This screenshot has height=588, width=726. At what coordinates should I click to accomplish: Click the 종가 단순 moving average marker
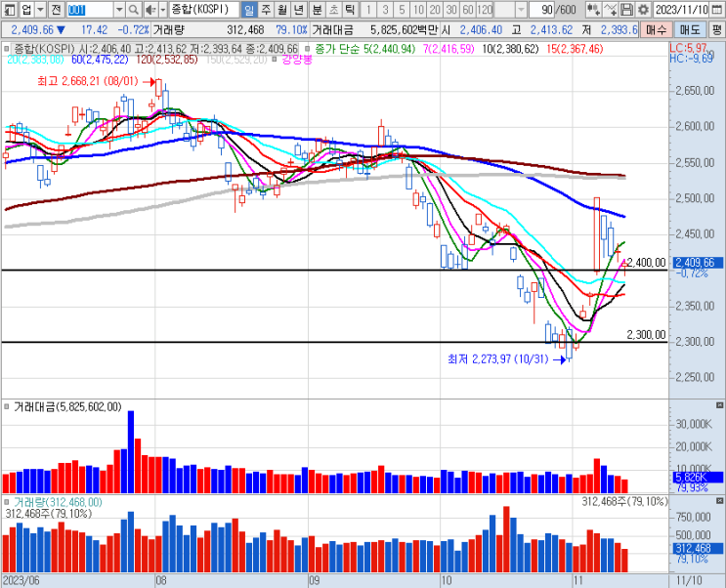(307, 49)
